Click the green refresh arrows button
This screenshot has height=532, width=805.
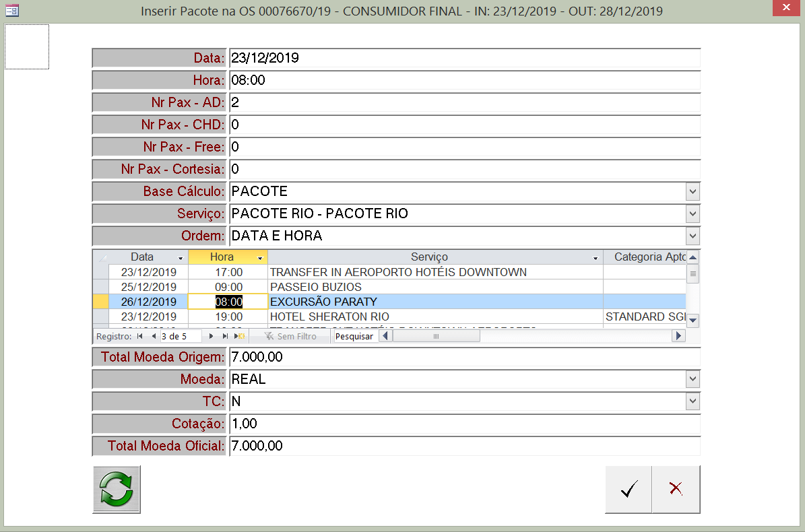pos(117,490)
